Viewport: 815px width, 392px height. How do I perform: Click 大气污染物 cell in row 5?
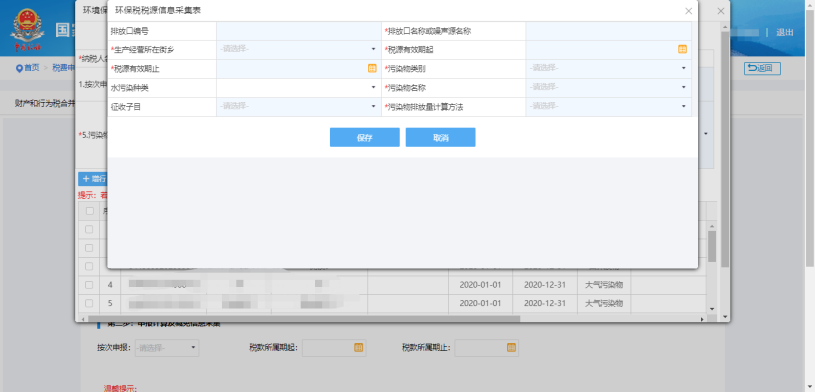pyautogui.click(x=604, y=303)
